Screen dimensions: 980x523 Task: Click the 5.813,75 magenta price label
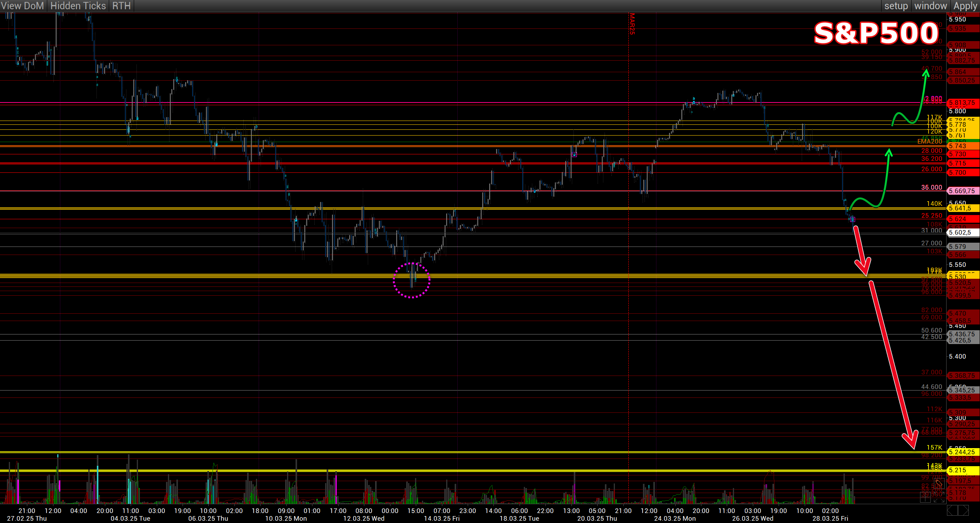coord(963,103)
